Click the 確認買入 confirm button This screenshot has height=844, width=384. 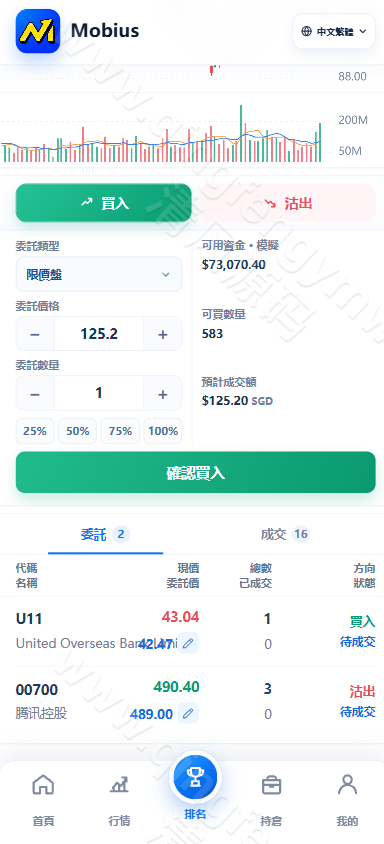pos(196,472)
